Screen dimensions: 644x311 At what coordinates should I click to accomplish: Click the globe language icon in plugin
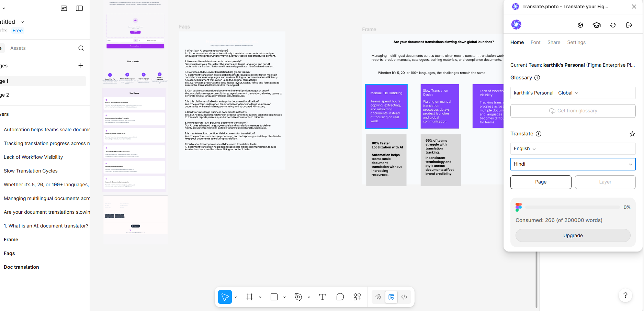click(580, 25)
